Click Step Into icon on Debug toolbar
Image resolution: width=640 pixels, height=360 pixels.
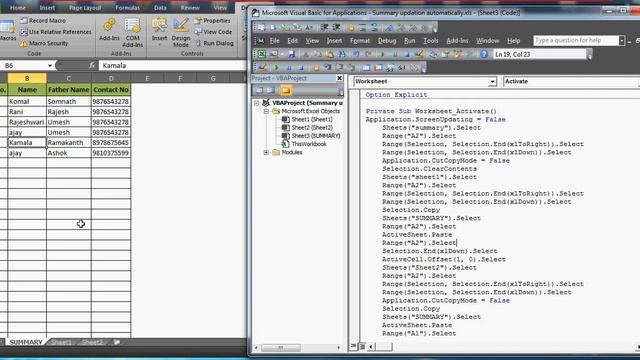[328, 67]
